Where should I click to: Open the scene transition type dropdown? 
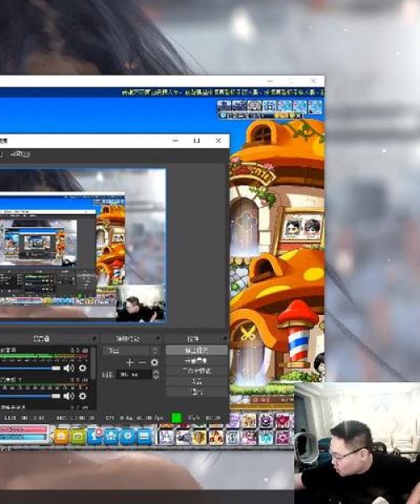pyautogui.click(x=131, y=350)
